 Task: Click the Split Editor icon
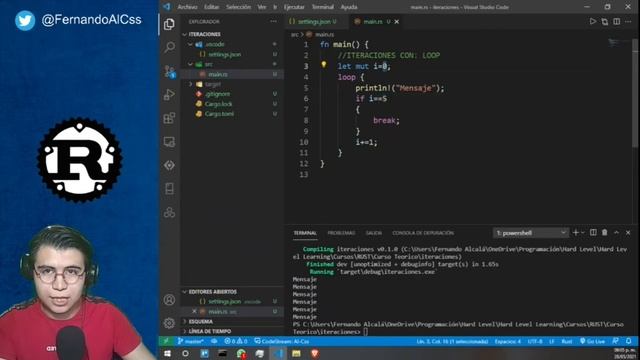coord(617,21)
